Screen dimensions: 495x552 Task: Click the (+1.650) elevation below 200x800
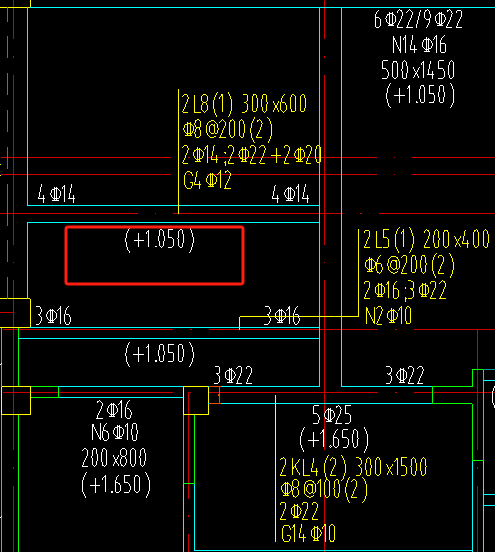(x=116, y=484)
